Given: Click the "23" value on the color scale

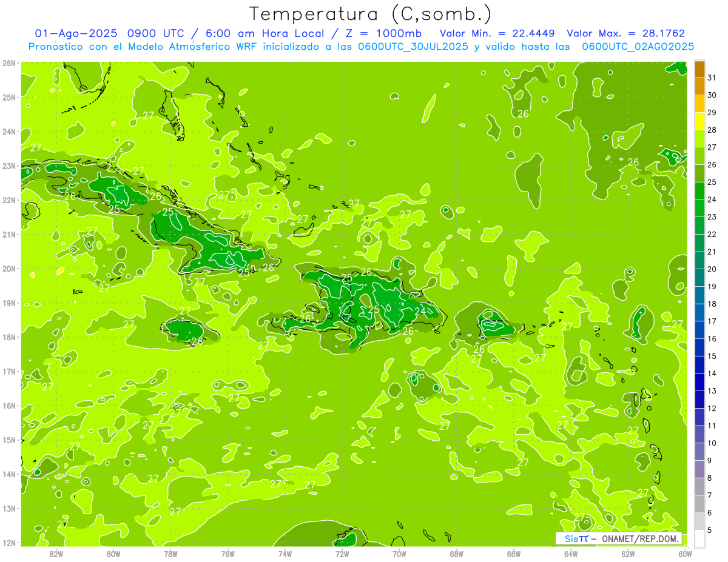Looking at the screenshot, I should (712, 217).
